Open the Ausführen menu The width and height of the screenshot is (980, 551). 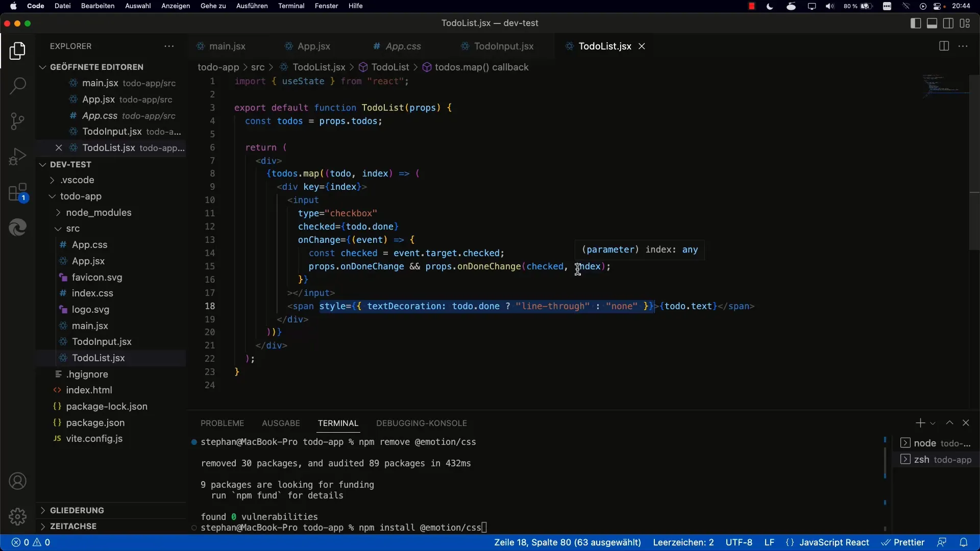[252, 6]
